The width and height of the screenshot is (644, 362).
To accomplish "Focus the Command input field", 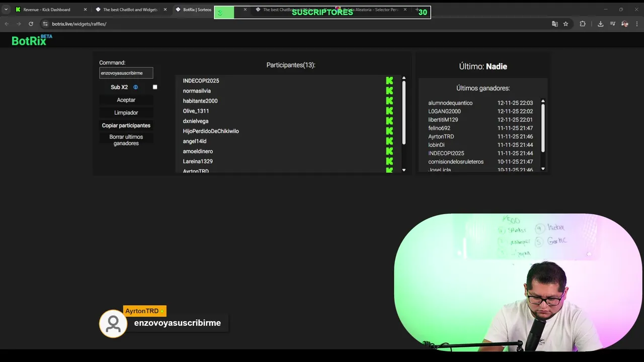I will click(x=126, y=73).
